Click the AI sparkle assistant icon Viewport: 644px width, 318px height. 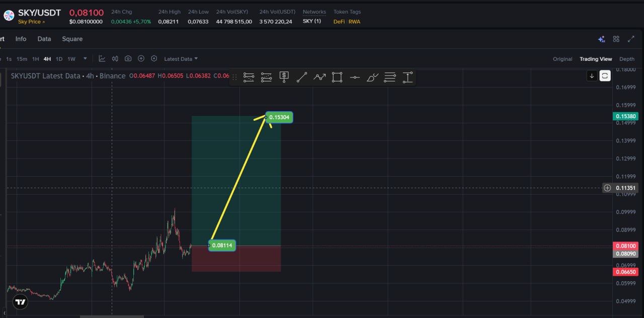point(601,39)
